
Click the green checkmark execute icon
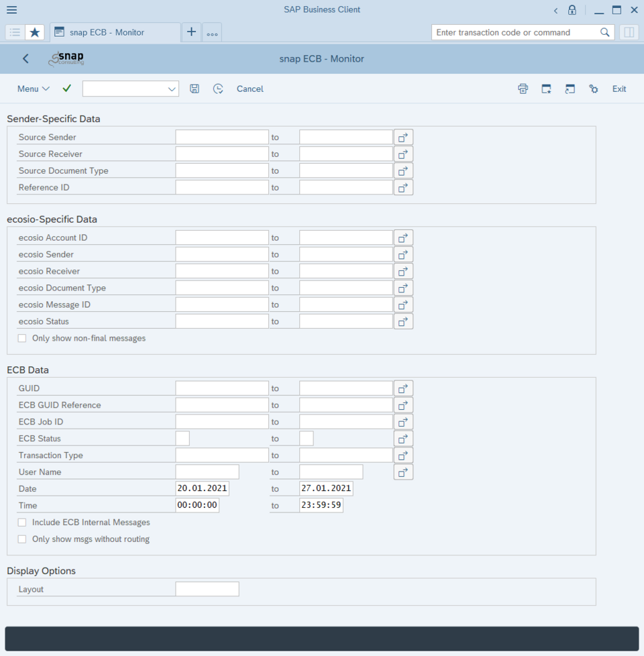[67, 89]
